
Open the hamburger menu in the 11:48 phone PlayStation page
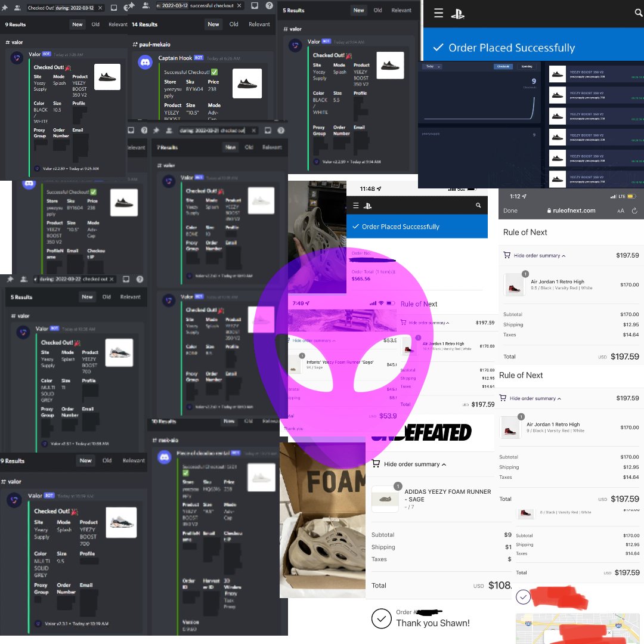tap(355, 205)
